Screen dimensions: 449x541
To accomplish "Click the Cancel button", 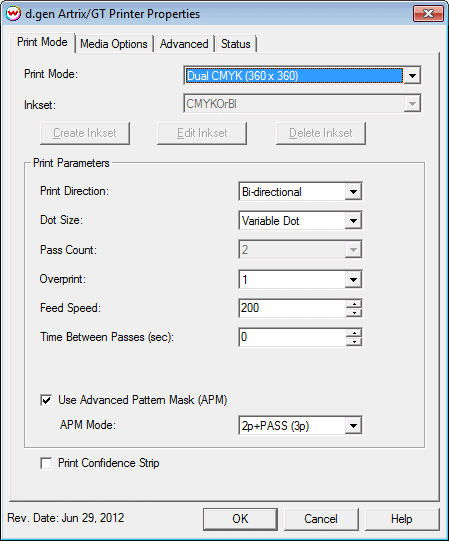I will (x=321, y=519).
